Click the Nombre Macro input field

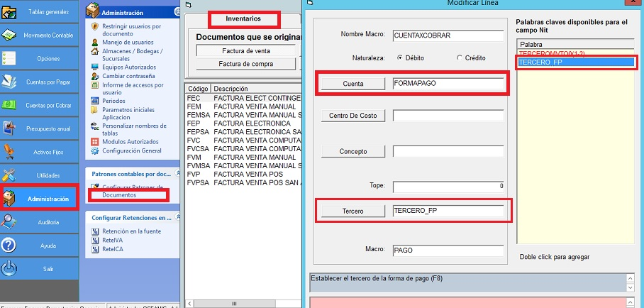pyautogui.click(x=448, y=35)
